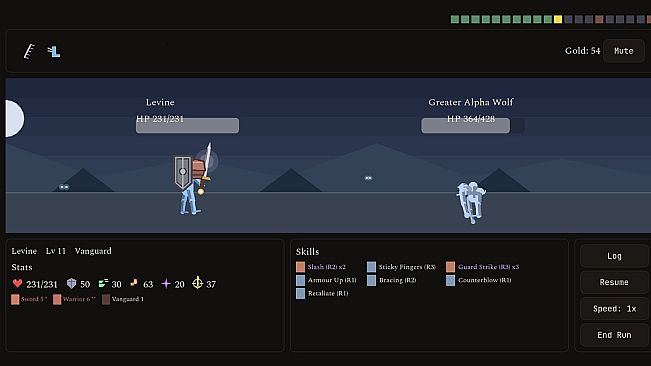Screen dimensions: 651x366
Task: Open the battle Log
Action: tap(614, 256)
